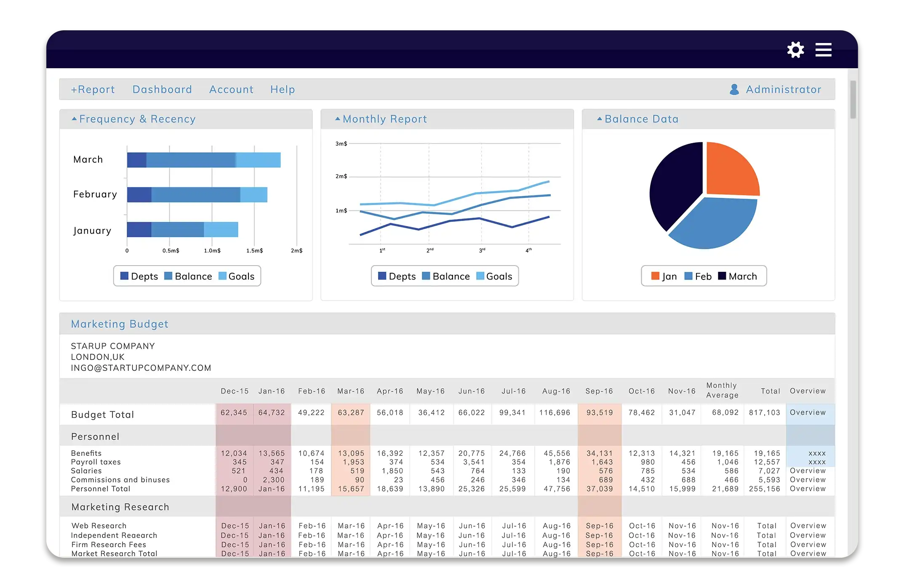Collapse the Monthly Report panel
Viewport: 904px width, 588px height.
click(x=337, y=119)
